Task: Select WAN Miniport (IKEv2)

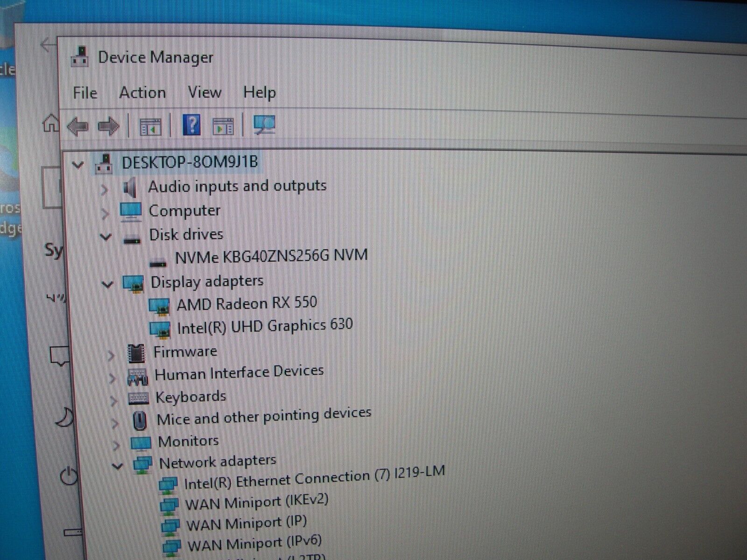Action: point(257,502)
